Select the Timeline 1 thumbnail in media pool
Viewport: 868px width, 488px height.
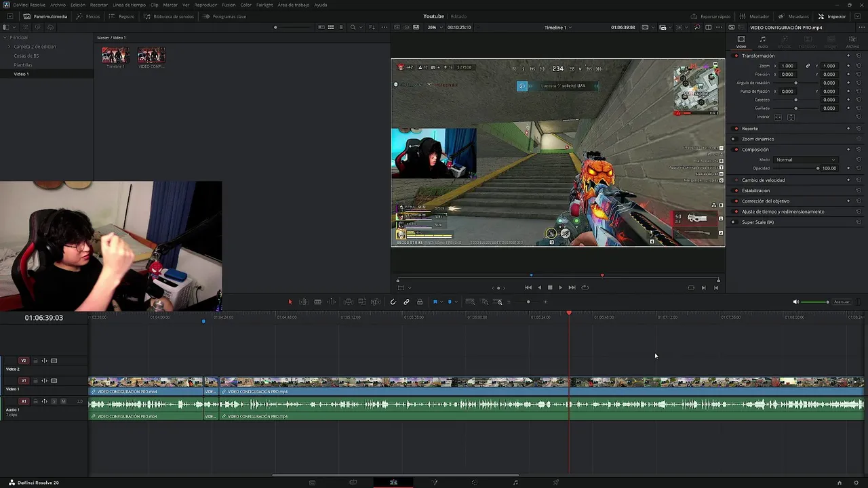[x=115, y=55]
